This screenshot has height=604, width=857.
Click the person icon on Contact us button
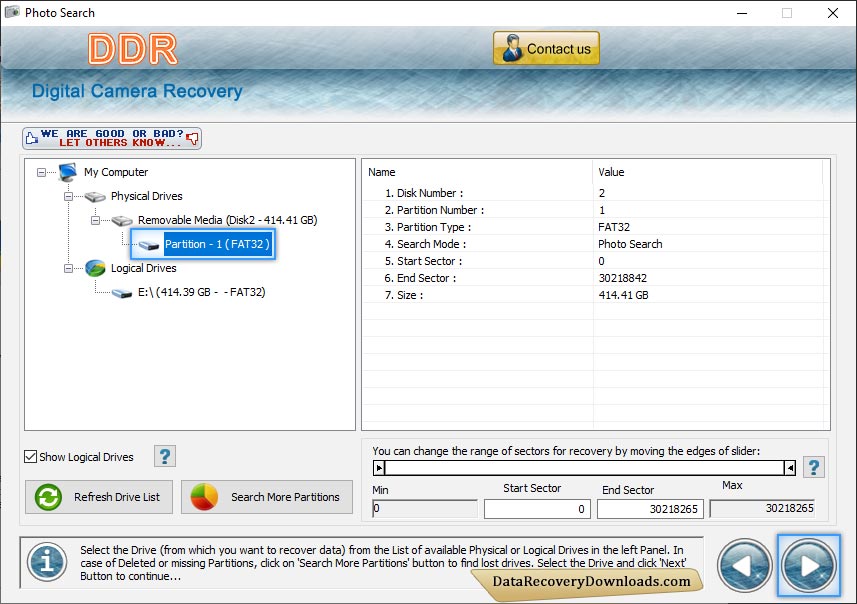512,48
